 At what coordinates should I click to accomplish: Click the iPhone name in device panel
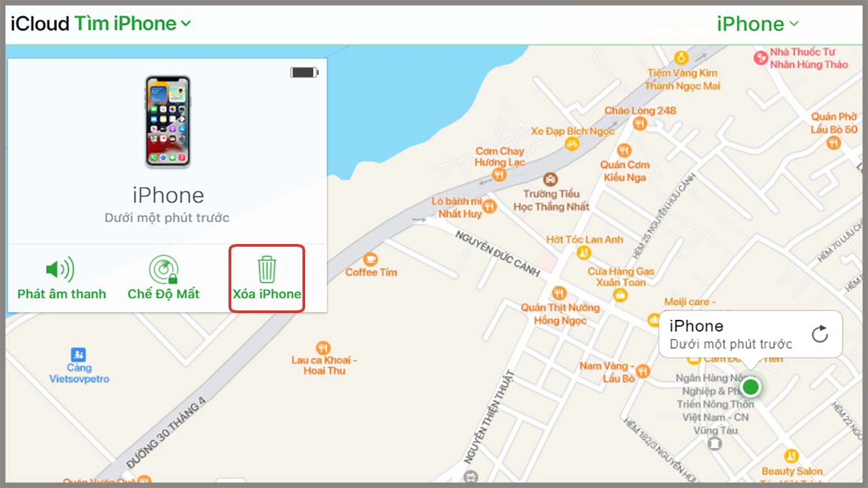tap(167, 195)
